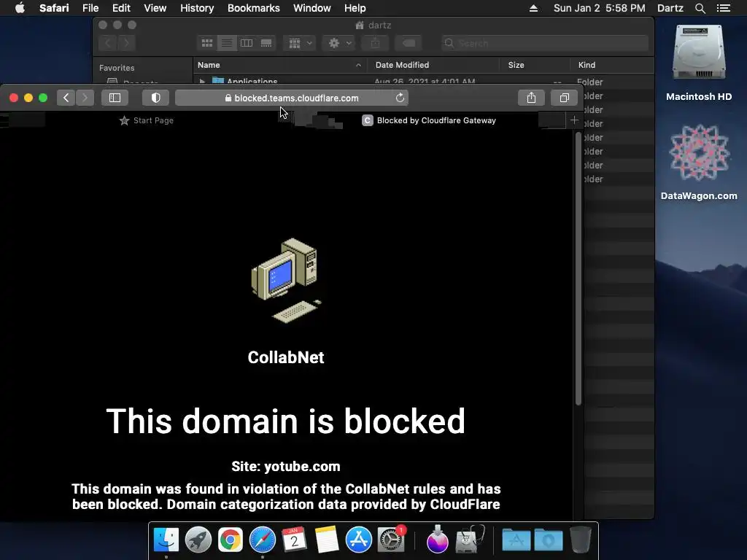Image resolution: width=747 pixels, height=560 pixels.
Task: Open App Store from the Dock
Action: pos(359,540)
